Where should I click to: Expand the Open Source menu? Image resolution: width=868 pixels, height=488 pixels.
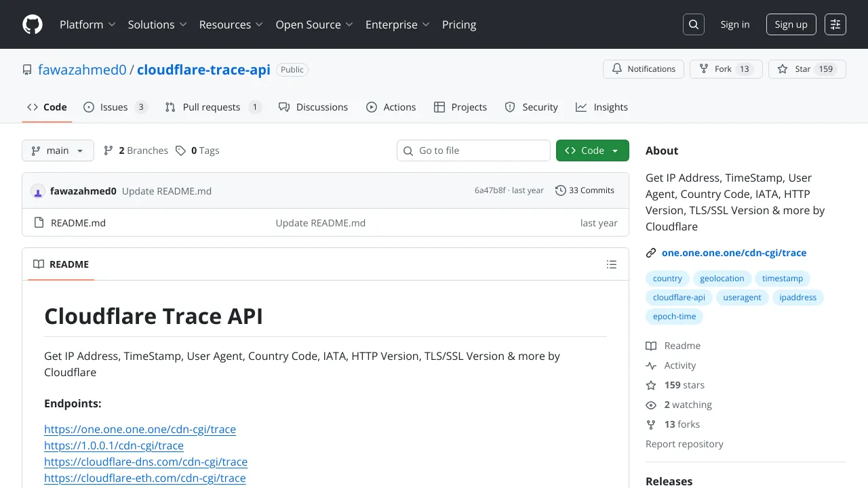tap(315, 24)
